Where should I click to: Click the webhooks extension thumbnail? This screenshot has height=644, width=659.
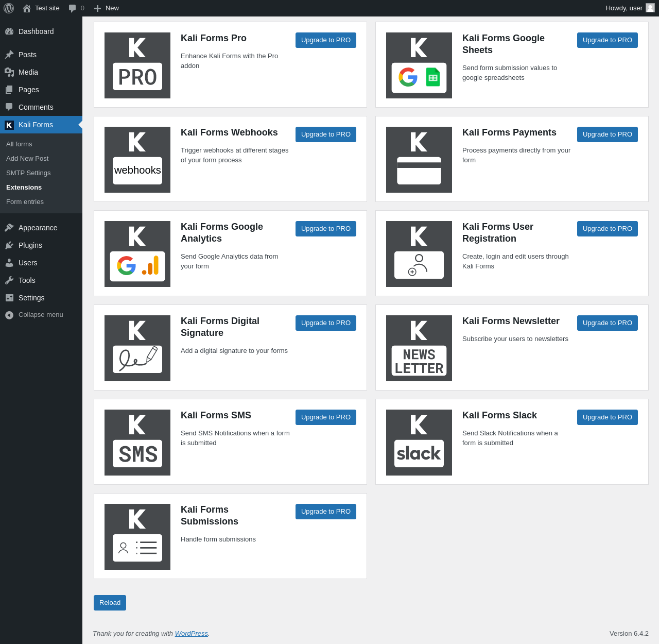137,160
